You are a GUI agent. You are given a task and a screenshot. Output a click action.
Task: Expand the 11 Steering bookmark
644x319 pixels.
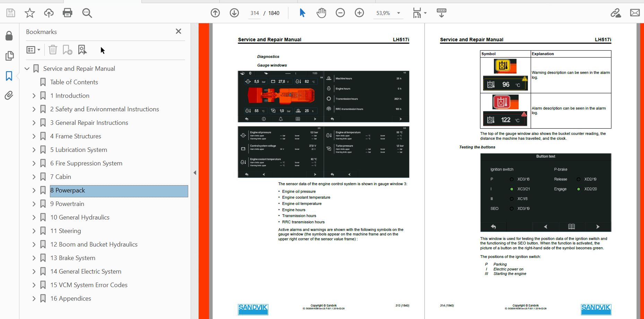(x=34, y=231)
